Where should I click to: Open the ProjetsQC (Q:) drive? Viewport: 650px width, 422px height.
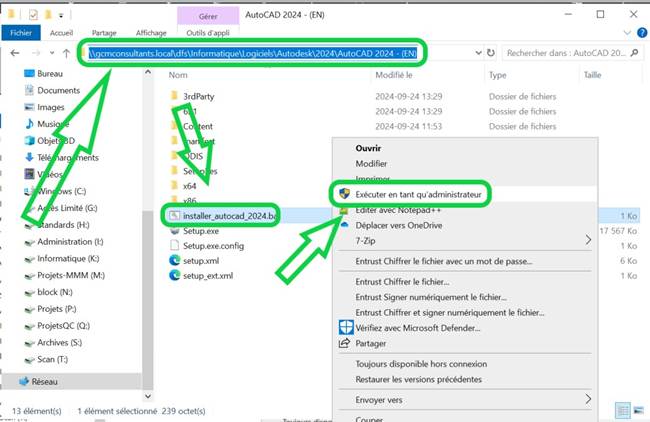point(63,326)
